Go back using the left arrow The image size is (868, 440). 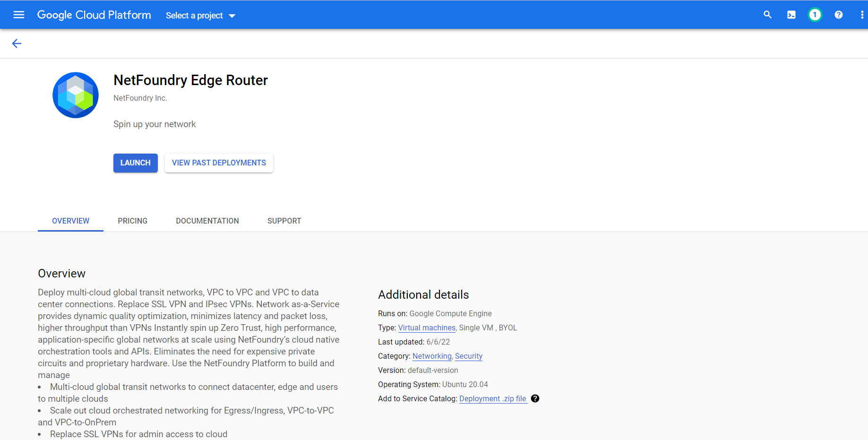[x=17, y=43]
